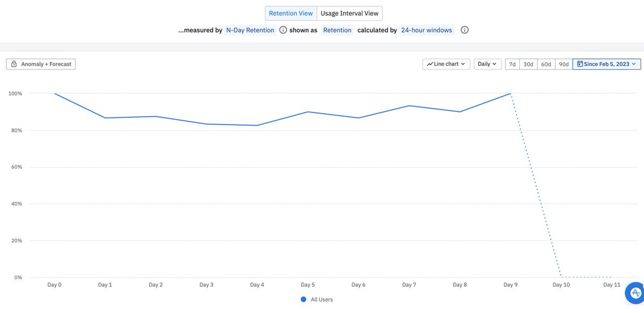Click the 40% y-axis label

(x=16, y=204)
